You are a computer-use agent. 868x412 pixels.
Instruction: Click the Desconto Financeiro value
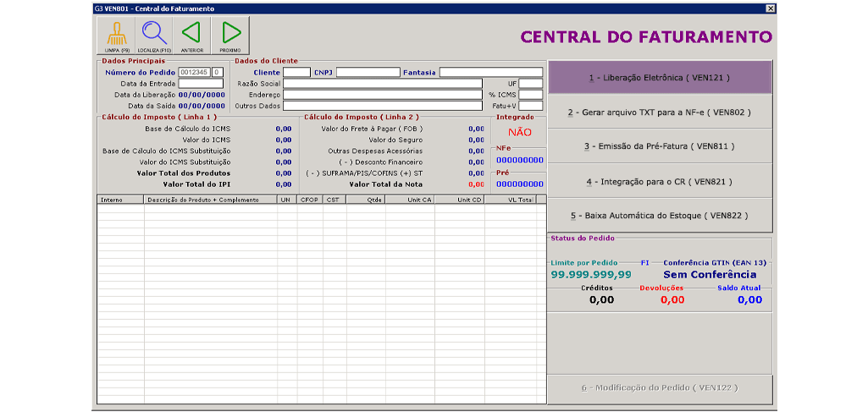click(x=476, y=162)
